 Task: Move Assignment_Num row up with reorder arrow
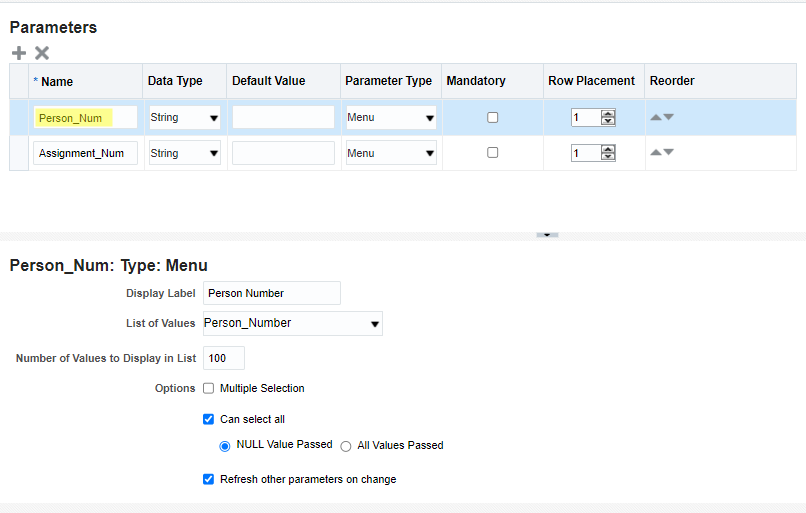pos(656,153)
